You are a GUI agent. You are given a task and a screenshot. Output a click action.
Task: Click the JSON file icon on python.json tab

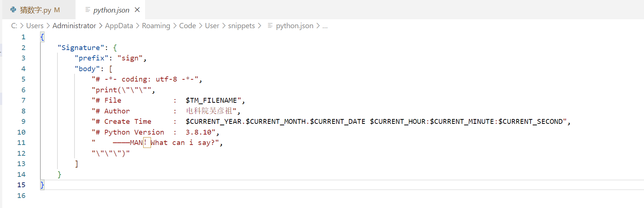click(88, 10)
